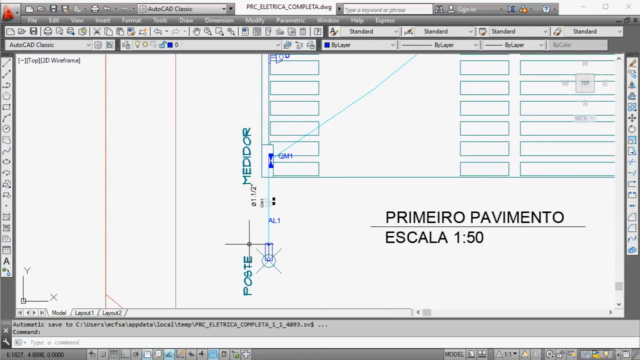Screen dimensions: 640x360
Task: Toggle Ortho mode in status bar
Action: tap(125, 354)
